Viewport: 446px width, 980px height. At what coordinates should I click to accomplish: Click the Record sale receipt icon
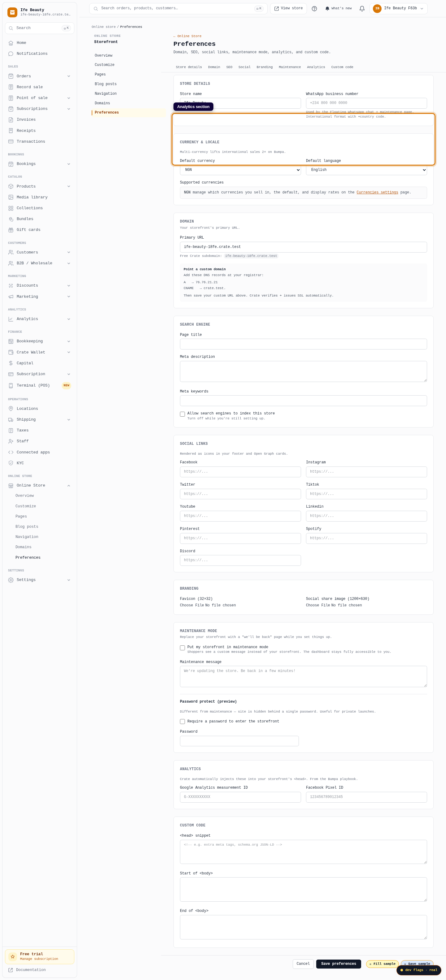click(x=11, y=87)
